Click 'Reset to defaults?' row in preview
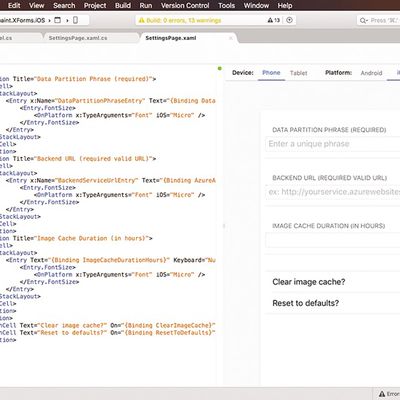This screenshot has height=400, width=400. coord(333,303)
